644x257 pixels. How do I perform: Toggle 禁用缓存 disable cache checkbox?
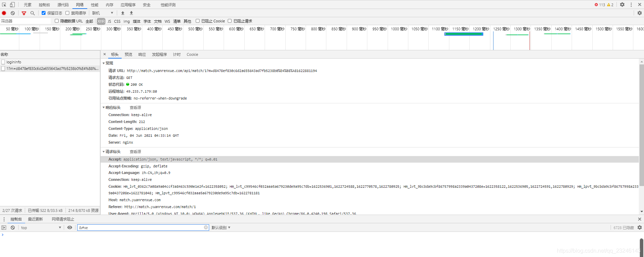[x=68, y=13]
